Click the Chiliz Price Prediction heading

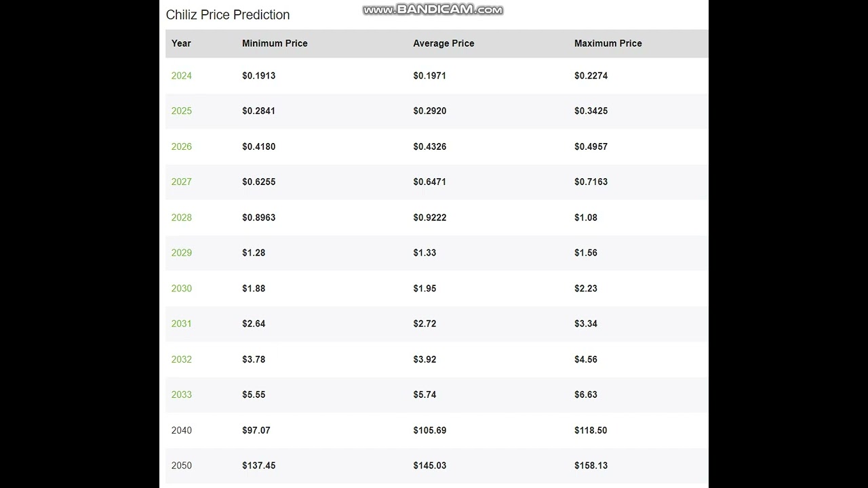click(x=228, y=15)
